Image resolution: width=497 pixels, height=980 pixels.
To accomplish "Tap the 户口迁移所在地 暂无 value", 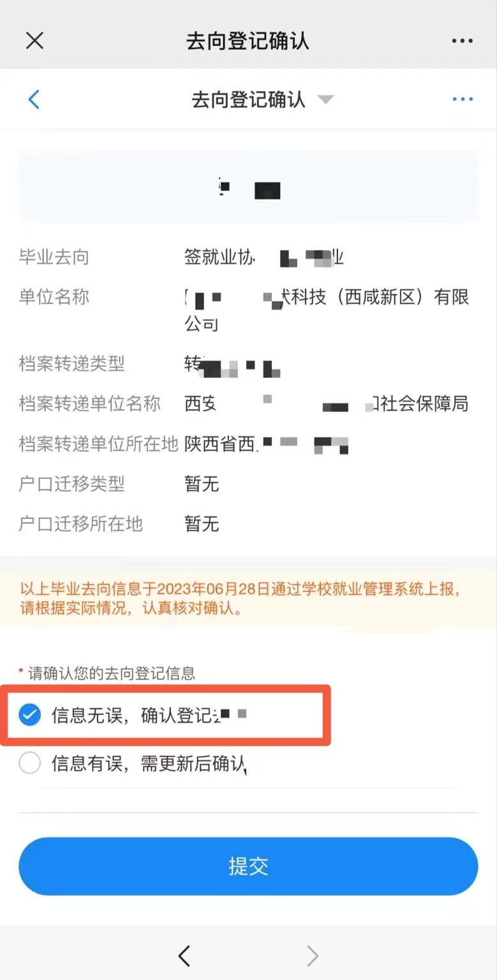I will coord(202,524).
